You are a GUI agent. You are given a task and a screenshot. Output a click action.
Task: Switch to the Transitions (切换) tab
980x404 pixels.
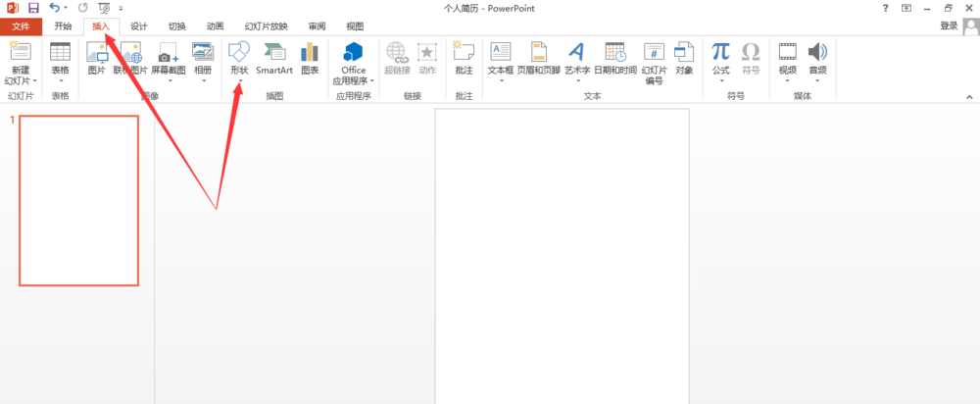(x=176, y=26)
